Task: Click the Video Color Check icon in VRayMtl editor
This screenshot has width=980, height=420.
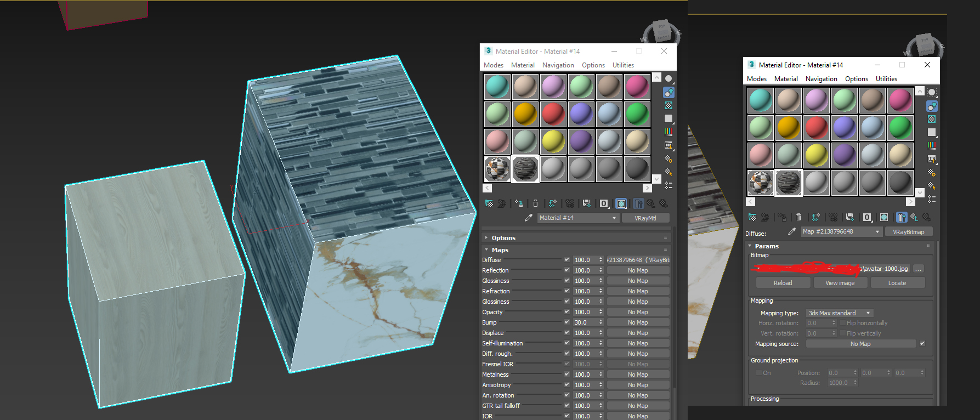Action: click(x=668, y=132)
